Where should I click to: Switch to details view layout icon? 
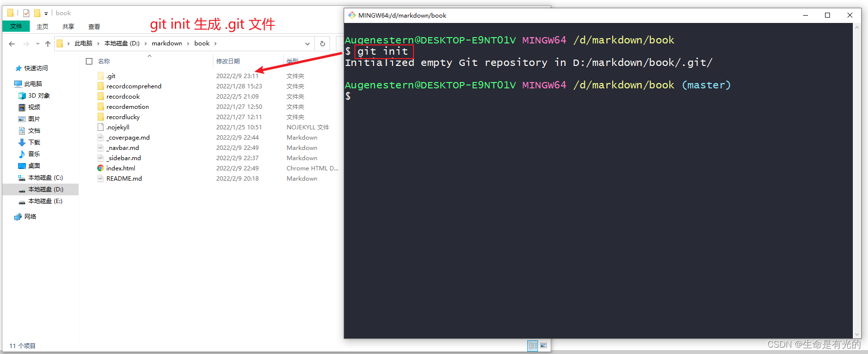pos(533,346)
